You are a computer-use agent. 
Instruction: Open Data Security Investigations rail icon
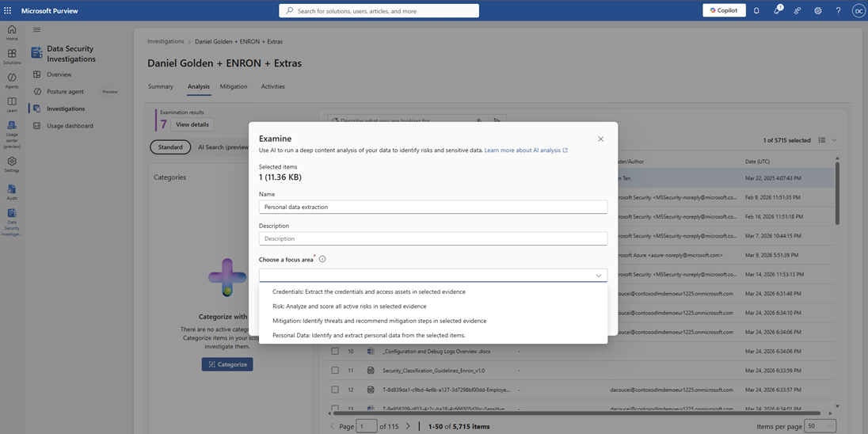tap(12, 222)
